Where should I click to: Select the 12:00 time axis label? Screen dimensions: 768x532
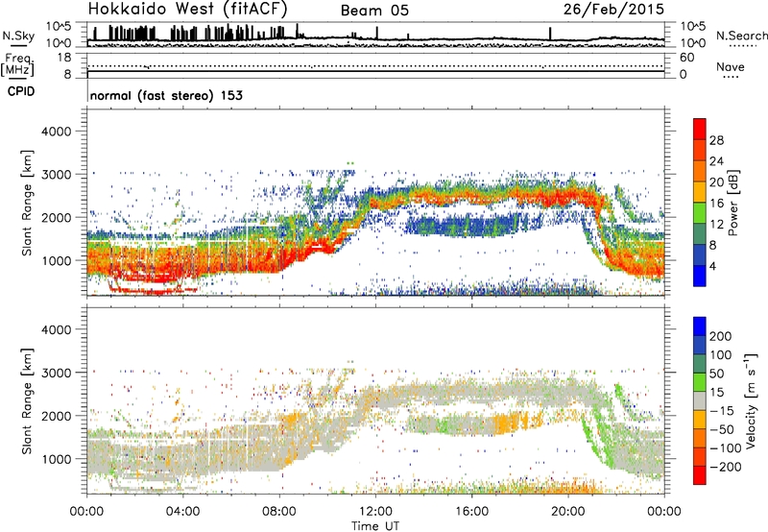[x=375, y=512]
